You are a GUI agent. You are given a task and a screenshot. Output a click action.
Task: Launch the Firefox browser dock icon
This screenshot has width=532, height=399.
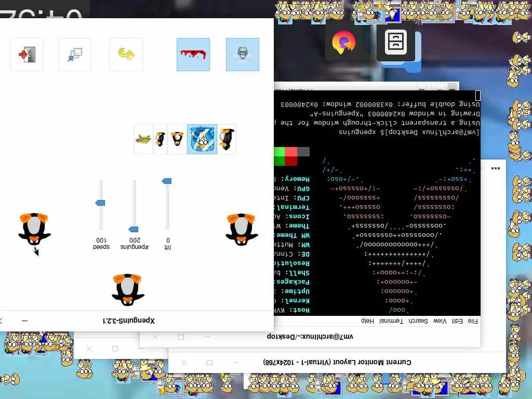click(x=344, y=43)
